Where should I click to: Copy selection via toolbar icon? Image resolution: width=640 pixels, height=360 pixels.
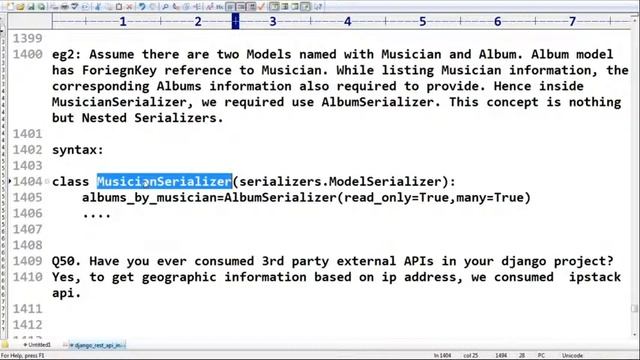(108, 7)
